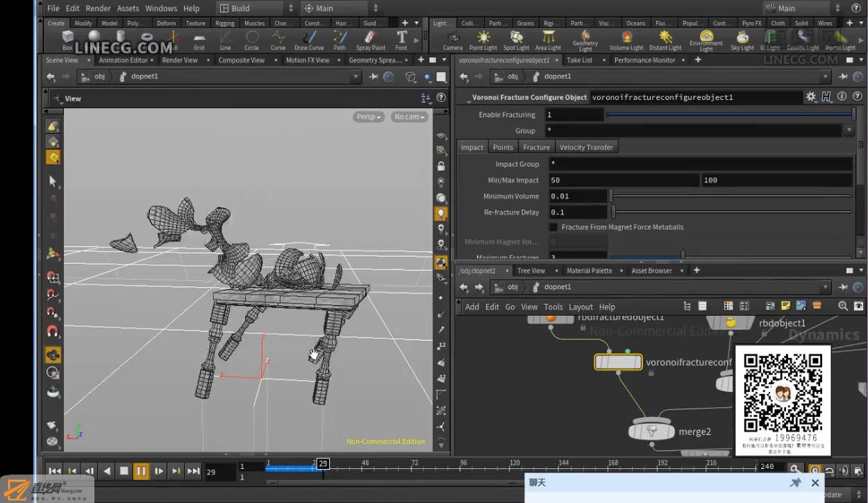Image resolution: width=868 pixels, height=503 pixels.
Task: Switch to the Velocity Transfer tab
Action: 586,147
